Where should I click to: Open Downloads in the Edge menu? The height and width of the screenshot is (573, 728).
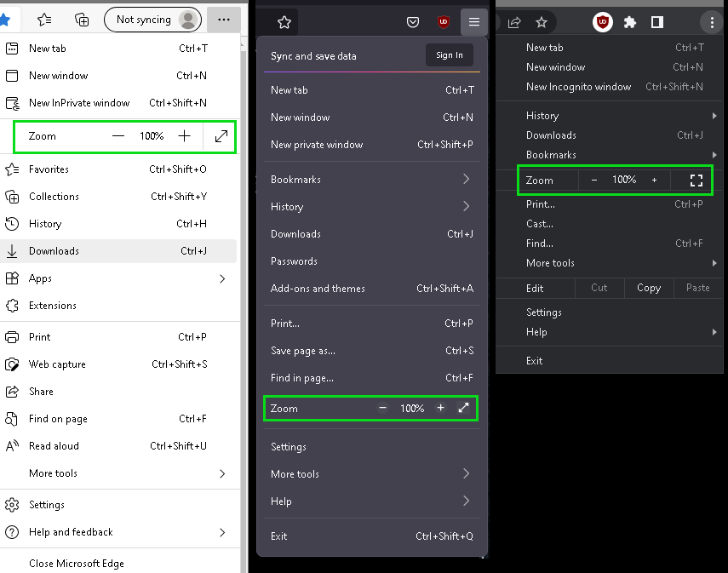pos(118,251)
